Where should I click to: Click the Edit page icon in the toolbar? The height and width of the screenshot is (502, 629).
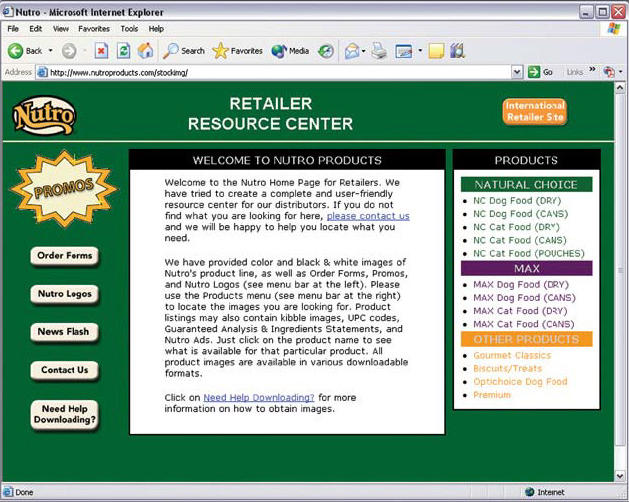(404, 51)
